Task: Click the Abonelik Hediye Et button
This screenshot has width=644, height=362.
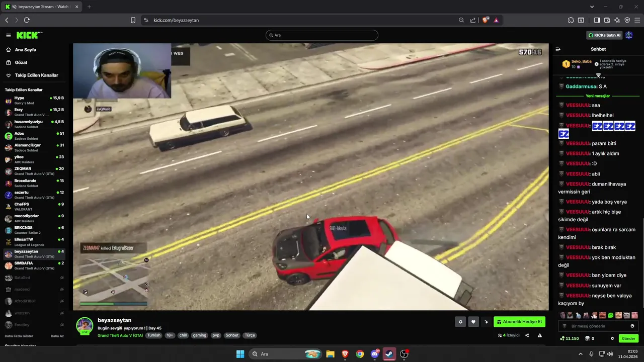Action: pos(519,322)
